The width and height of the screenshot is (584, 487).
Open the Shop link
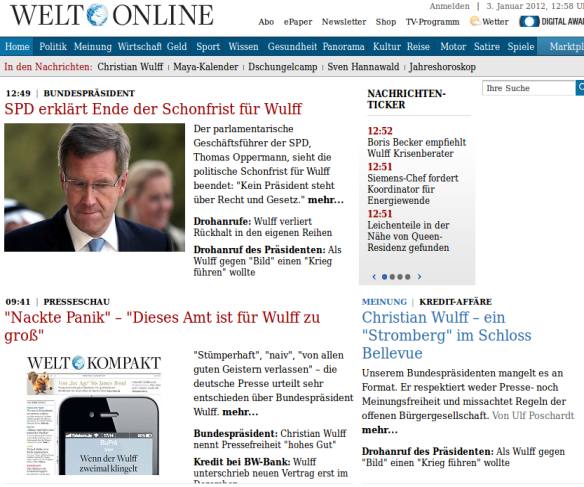(x=386, y=22)
